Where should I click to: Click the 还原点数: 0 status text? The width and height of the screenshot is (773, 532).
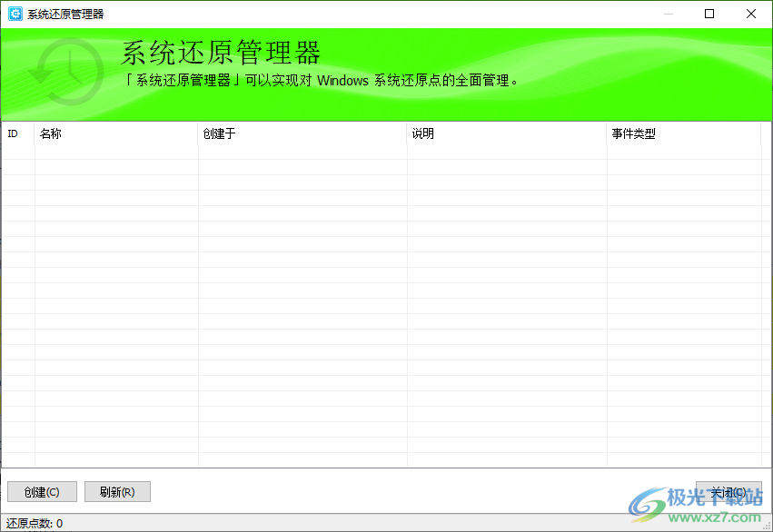coord(35,523)
